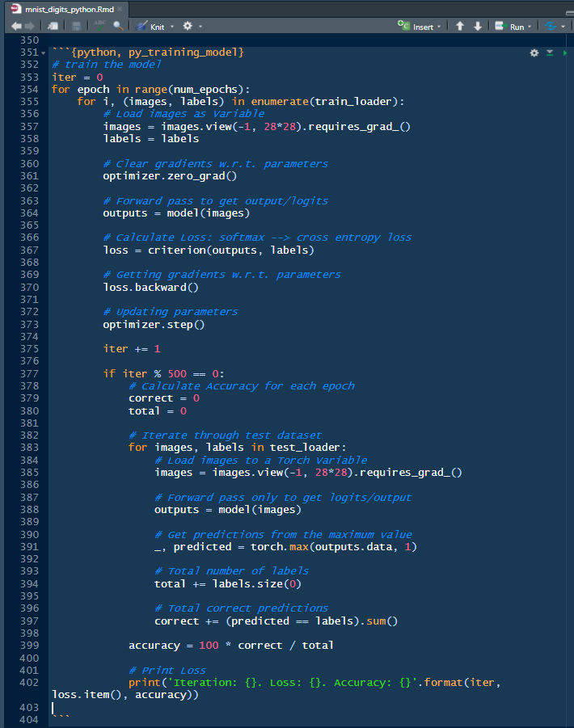574x728 pixels.
Task: Run spell check on document
Action: tap(100, 27)
